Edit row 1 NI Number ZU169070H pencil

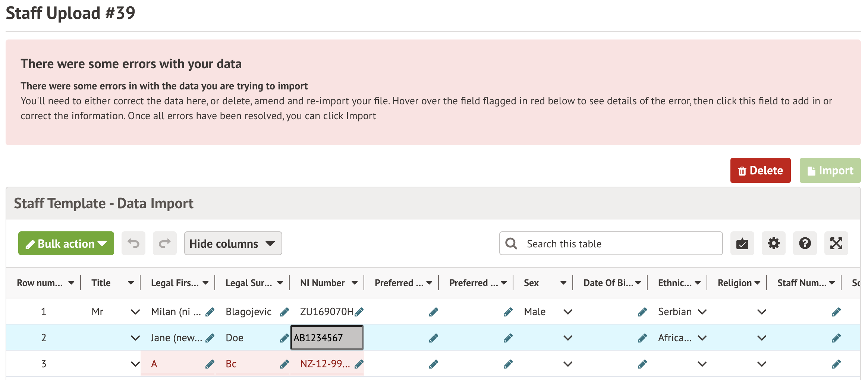tap(359, 312)
